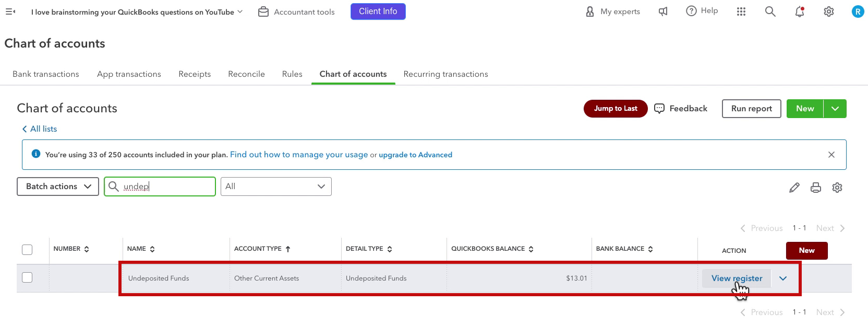The image size is (868, 326).
Task: Click the upgrade to Advanced link
Action: 415,155
